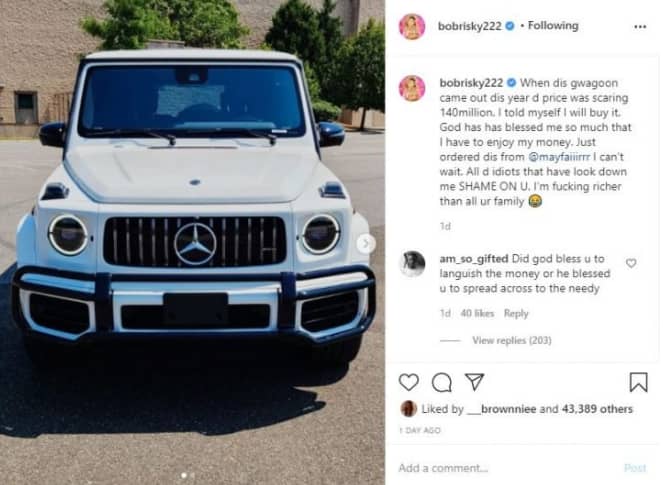The image size is (666, 485).
Task: Open bobrisky222 profile picture in header
Action: pyautogui.click(x=412, y=26)
